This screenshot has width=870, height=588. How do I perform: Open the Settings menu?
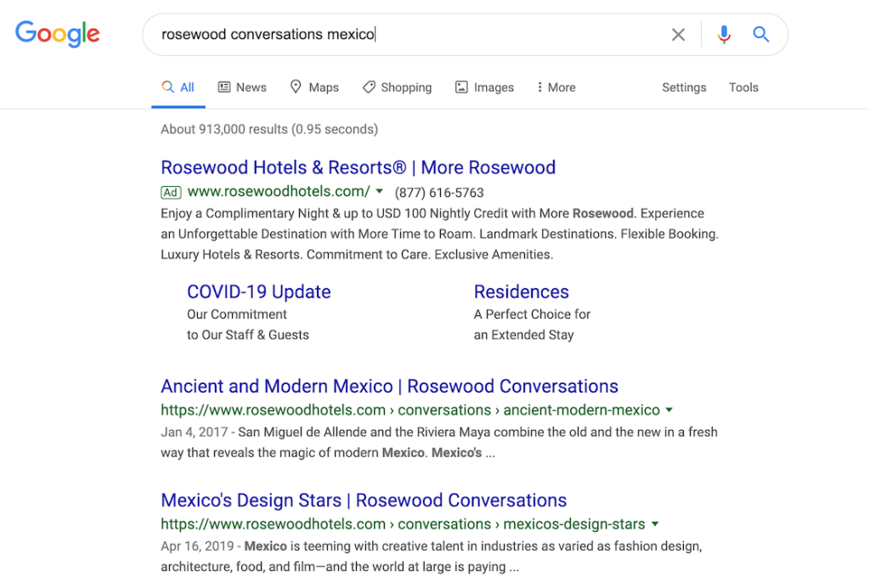[684, 88]
